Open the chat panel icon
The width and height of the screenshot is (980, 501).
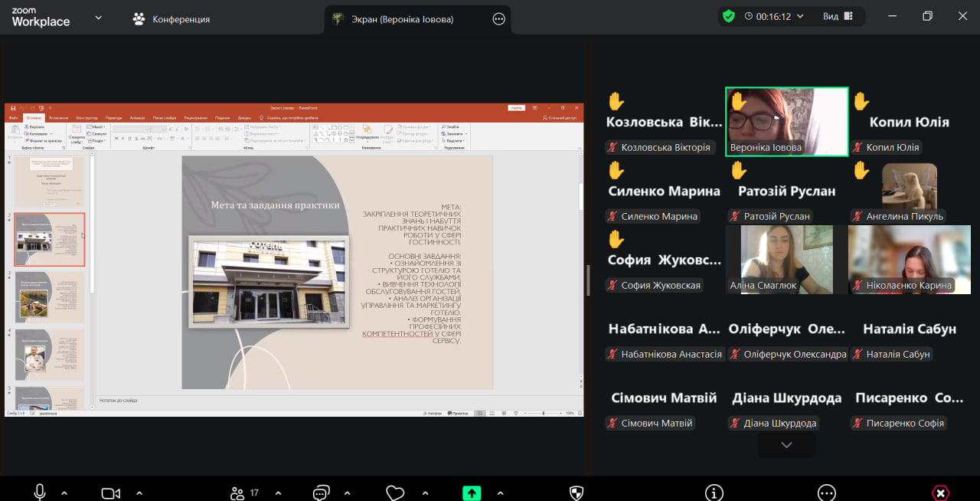click(322, 493)
